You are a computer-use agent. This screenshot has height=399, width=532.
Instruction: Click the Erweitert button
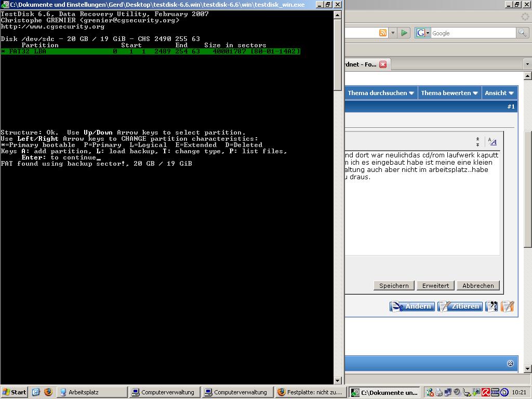click(435, 286)
